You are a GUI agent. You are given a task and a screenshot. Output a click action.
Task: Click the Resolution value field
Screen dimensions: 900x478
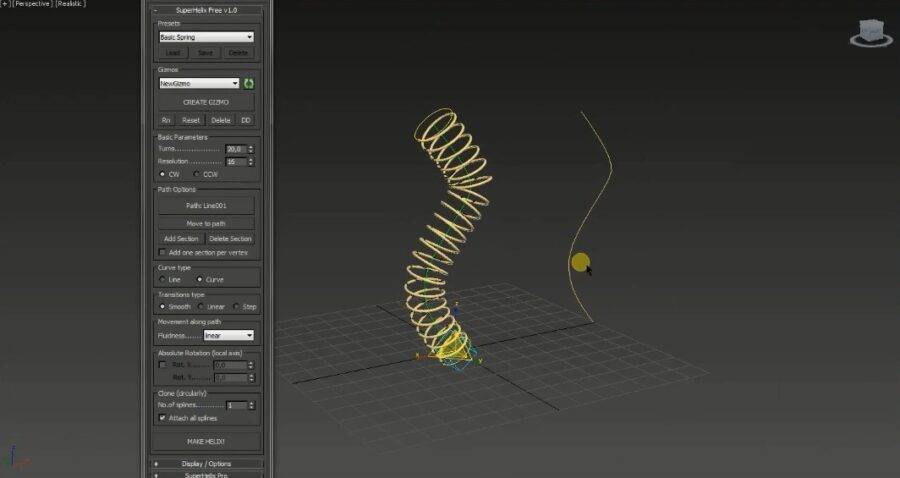(x=236, y=162)
